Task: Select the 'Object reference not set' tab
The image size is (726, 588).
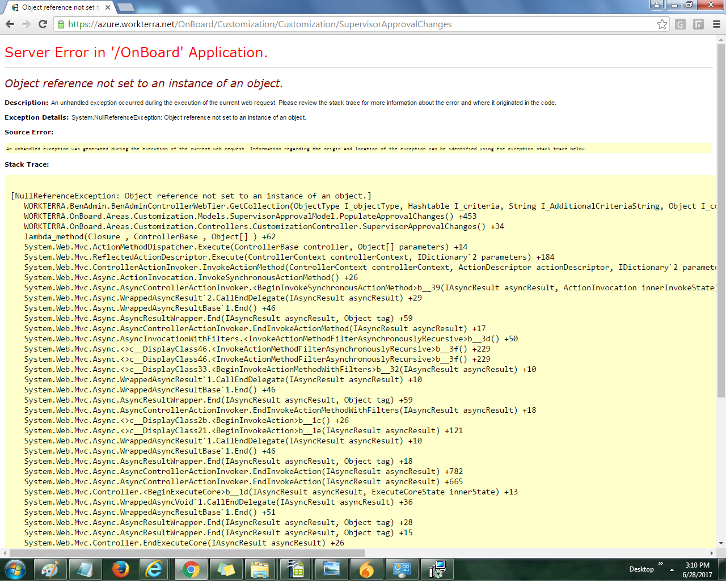Action: 57,7
